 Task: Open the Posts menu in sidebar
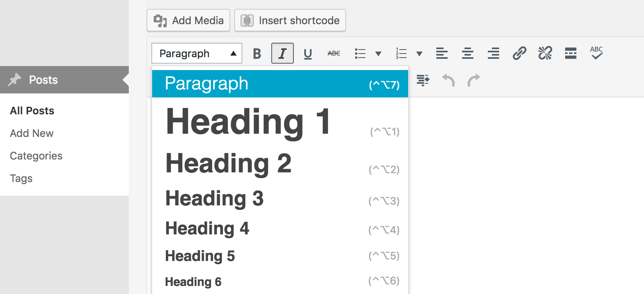(x=64, y=80)
